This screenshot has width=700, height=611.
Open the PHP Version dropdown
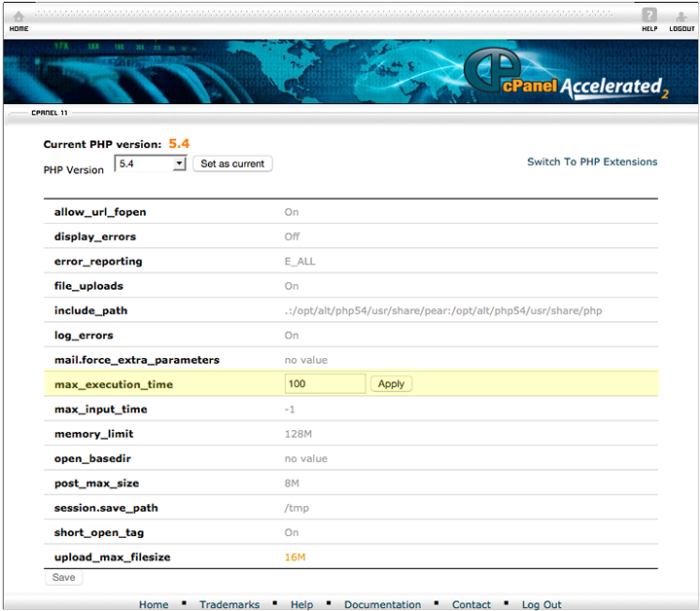click(150, 163)
